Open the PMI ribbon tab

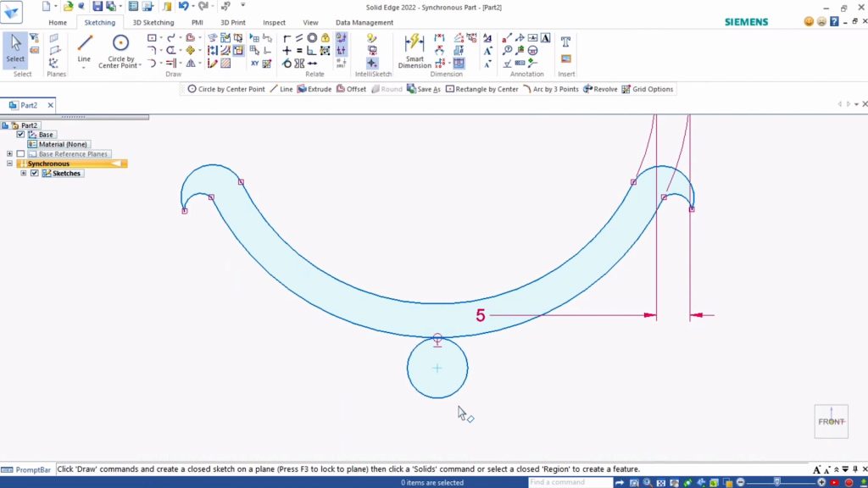(197, 23)
